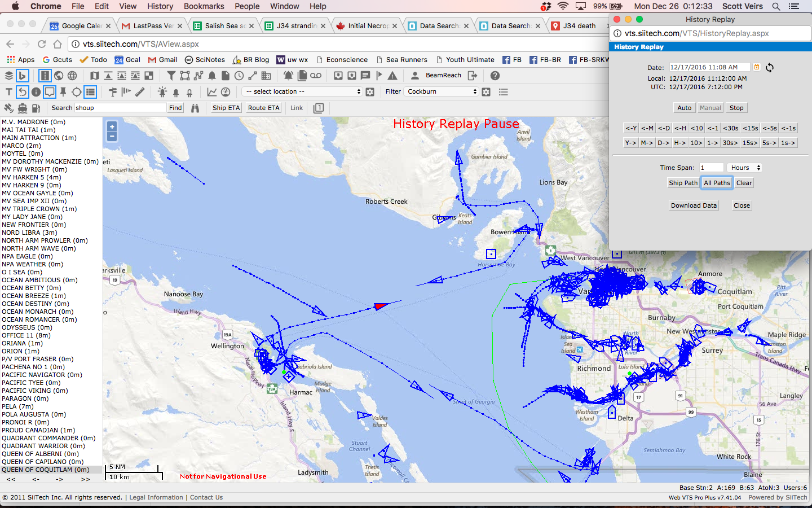Toggle the highlighted info bubble tool
The image size is (812, 508).
[50, 91]
